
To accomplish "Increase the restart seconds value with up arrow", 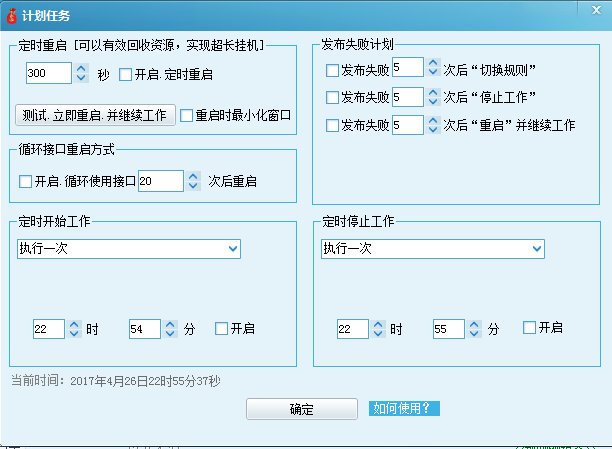I will (81, 68).
